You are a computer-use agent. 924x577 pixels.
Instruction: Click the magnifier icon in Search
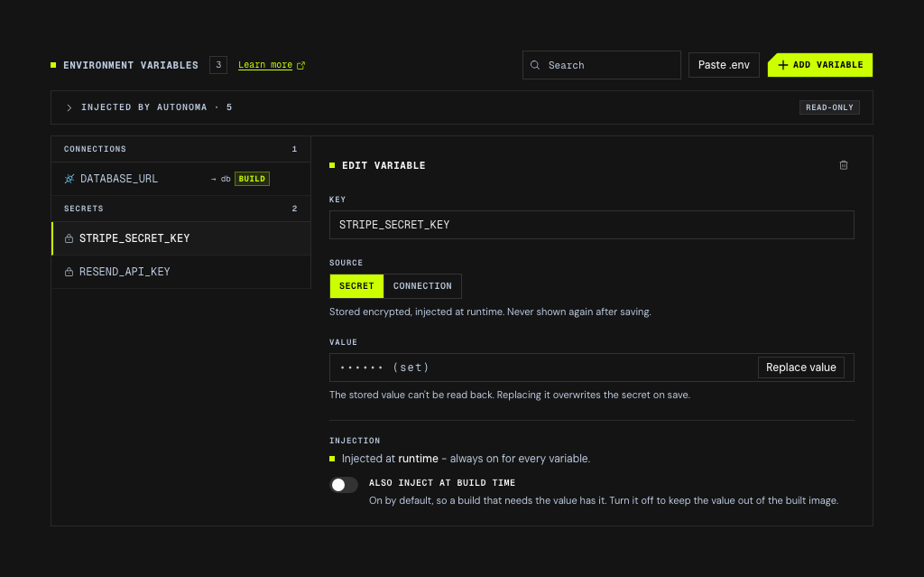(535, 65)
